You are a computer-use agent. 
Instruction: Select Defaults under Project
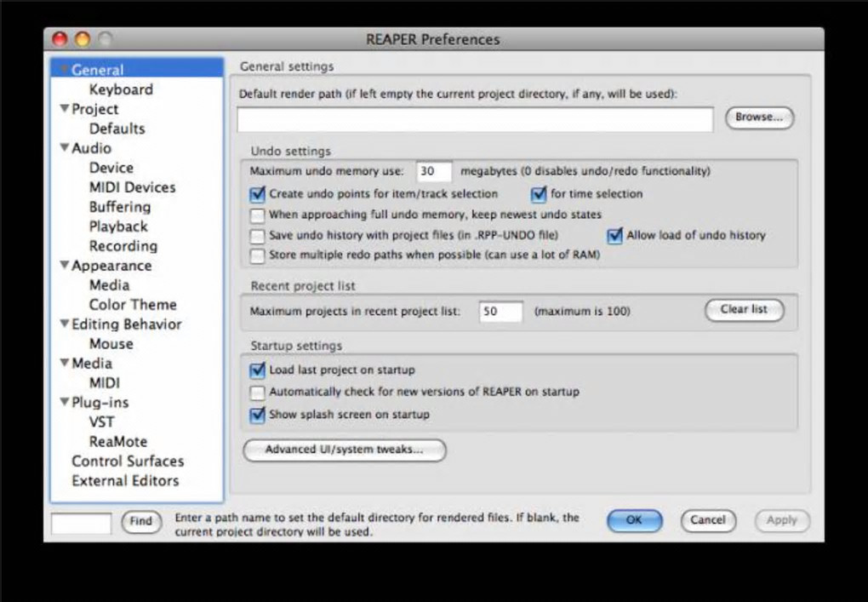pos(117,129)
